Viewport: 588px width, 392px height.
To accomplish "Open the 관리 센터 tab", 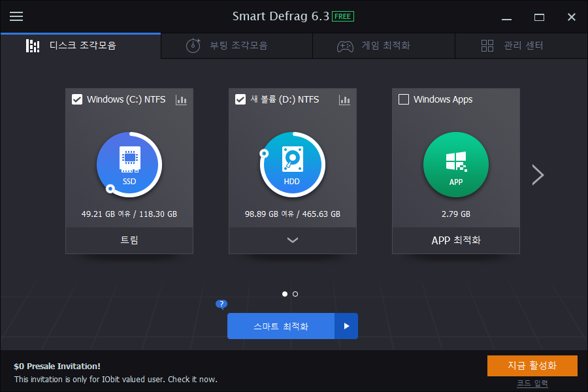I will [x=521, y=46].
